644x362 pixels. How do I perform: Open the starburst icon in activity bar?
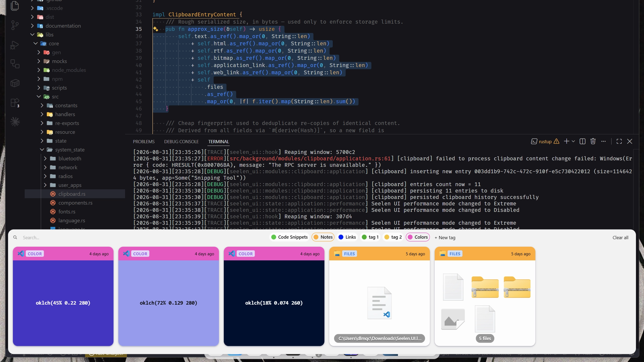pos(15,122)
